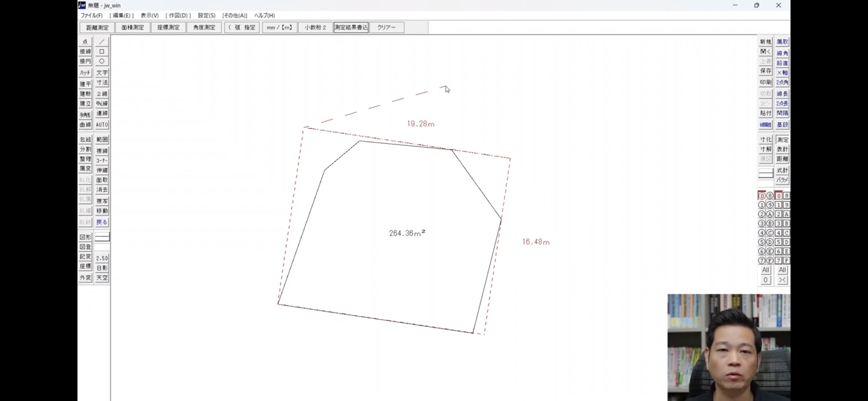This screenshot has width=868, height=401.
Task: Select the 中心線 center line tool
Action: click(102, 104)
